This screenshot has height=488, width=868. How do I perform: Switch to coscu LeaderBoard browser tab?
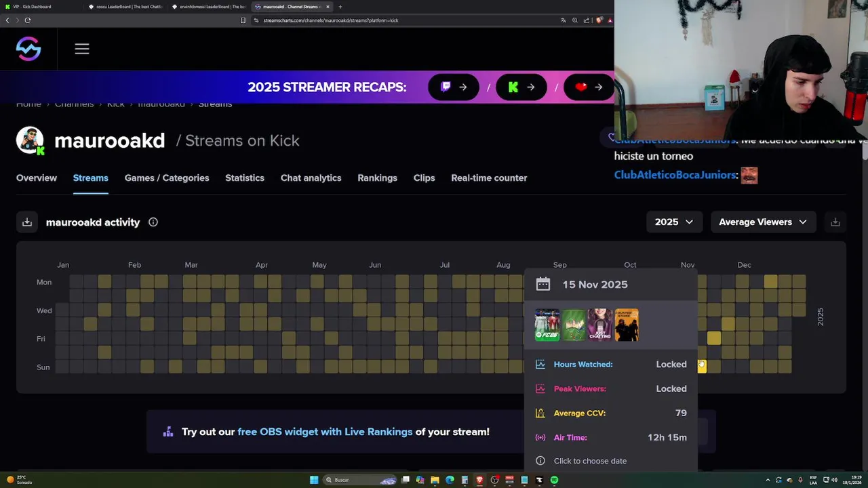click(125, 7)
